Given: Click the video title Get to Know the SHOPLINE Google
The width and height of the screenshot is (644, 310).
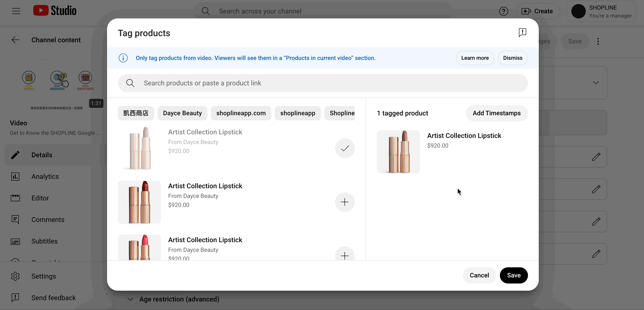Looking at the screenshot, I should [55, 133].
